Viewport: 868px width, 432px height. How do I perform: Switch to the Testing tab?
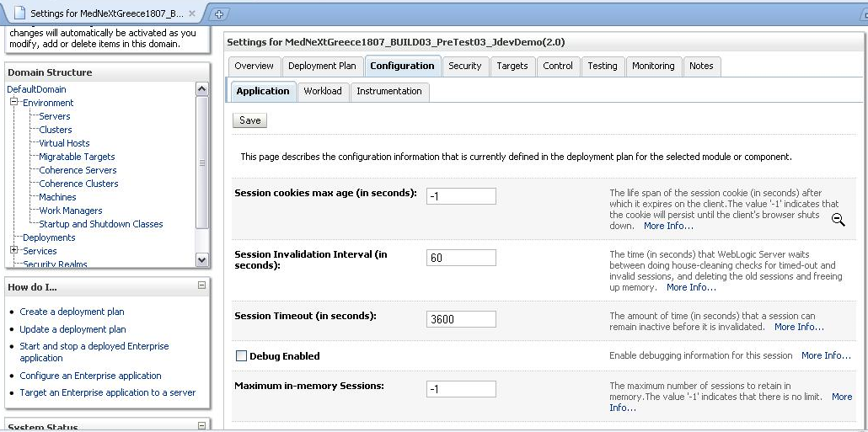point(603,66)
